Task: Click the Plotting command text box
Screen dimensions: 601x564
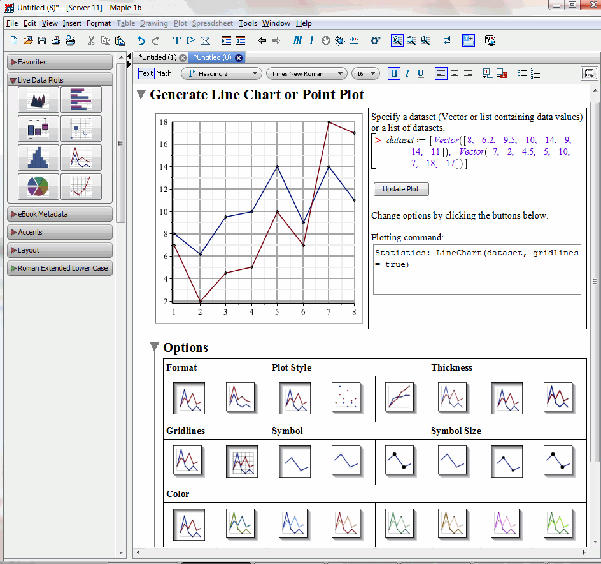Action: point(477,268)
